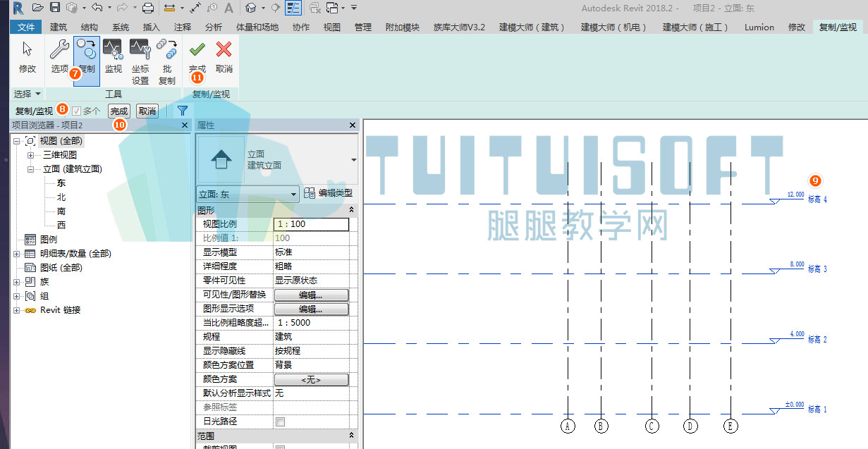
Task: Select the North (北) elevation view
Action: coord(61,197)
